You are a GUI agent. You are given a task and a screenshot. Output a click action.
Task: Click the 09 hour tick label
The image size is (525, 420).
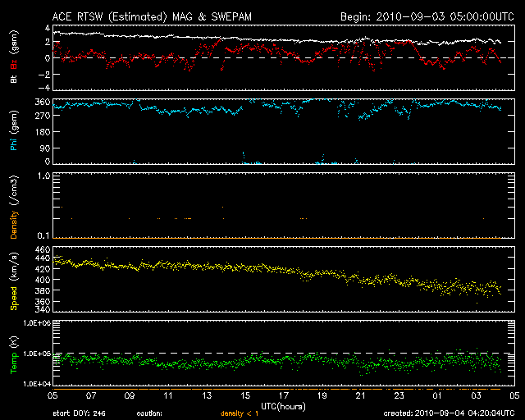(x=130, y=395)
